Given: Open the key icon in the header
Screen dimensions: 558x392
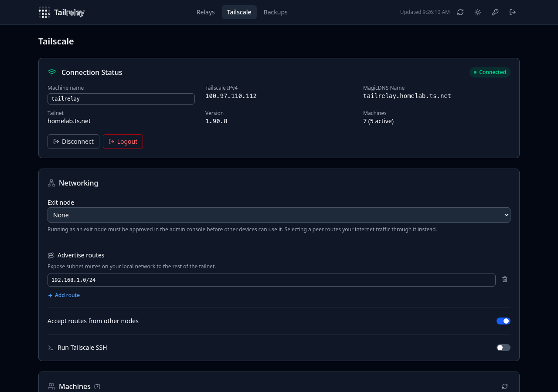Looking at the screenshot, I should click(495, 12).
